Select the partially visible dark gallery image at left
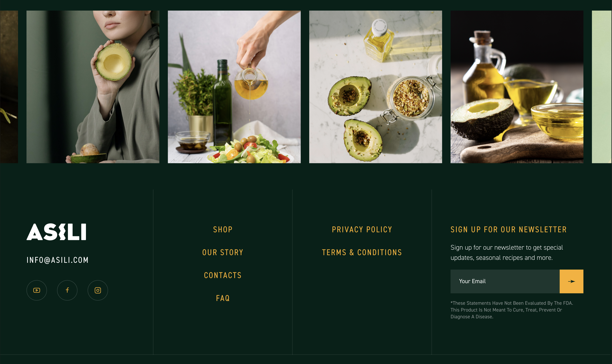The height and width of the screenshot is (364, 612). click(x=9, y=87)
